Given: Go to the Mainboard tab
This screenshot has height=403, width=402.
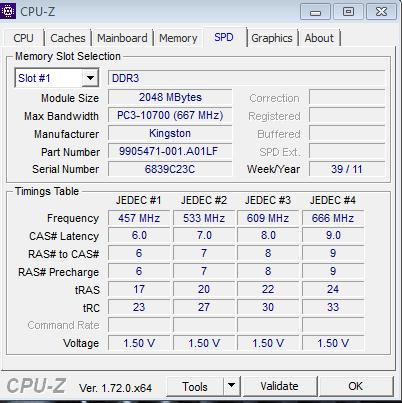Looking at the screenshot, I should tap(122, 38).
